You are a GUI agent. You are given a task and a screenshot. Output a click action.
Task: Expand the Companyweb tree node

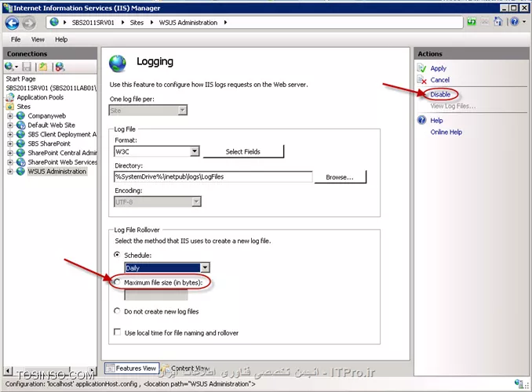[x=10, y=116]
